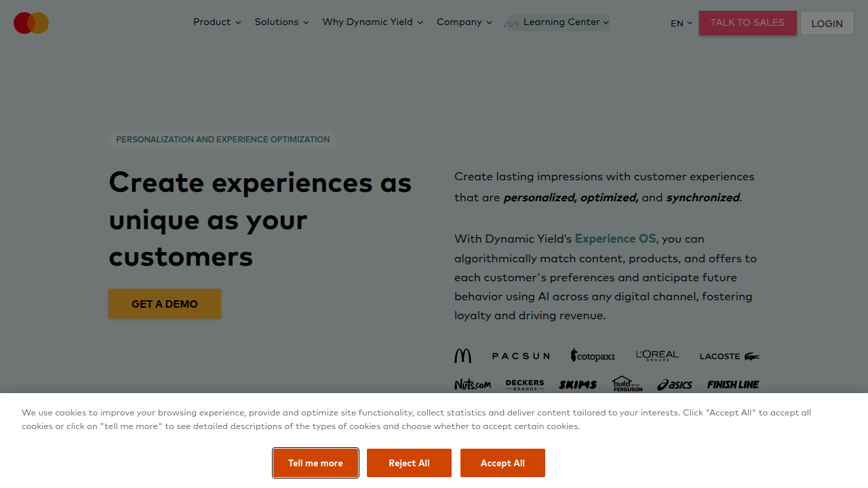This screenshot has height=488, width=868.
Task: Click the 'Create experiences as unique' headline
Action: click(260, 220)
